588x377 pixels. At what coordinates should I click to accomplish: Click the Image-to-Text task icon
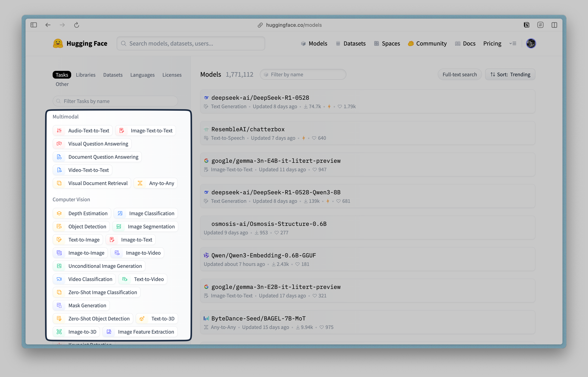point(112,240)
